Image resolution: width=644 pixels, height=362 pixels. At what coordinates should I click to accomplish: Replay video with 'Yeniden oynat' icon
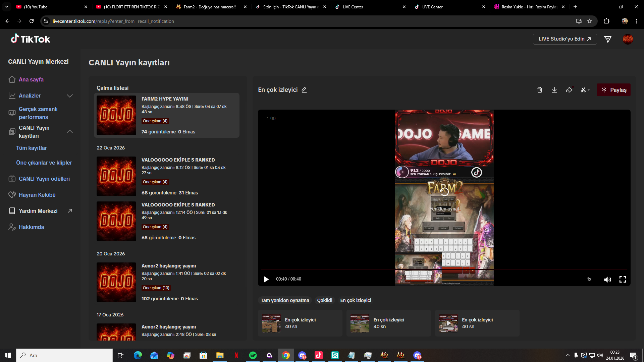click(444, 191)
